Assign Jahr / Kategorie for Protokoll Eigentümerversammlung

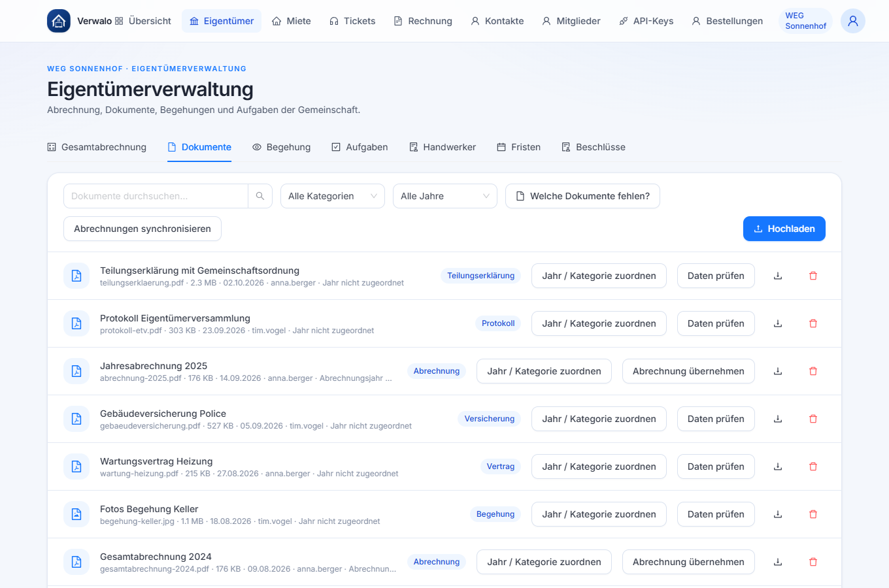[x=599, y=323]
